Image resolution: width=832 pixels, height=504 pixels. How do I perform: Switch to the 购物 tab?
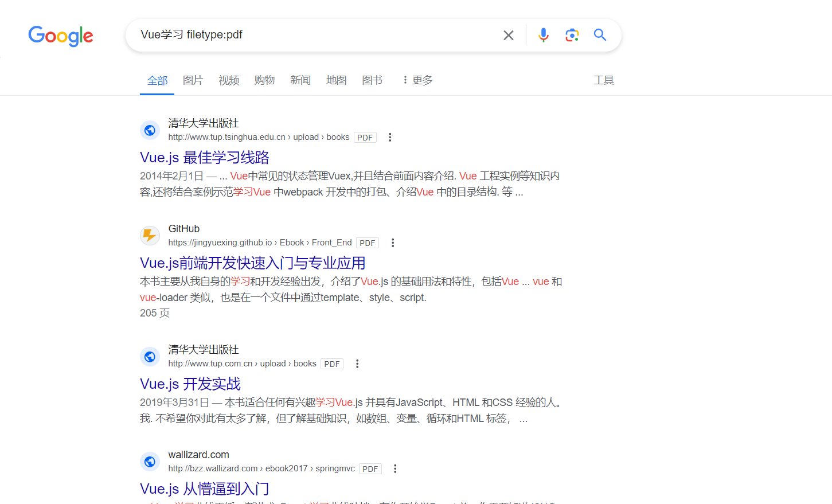(264, 80)
